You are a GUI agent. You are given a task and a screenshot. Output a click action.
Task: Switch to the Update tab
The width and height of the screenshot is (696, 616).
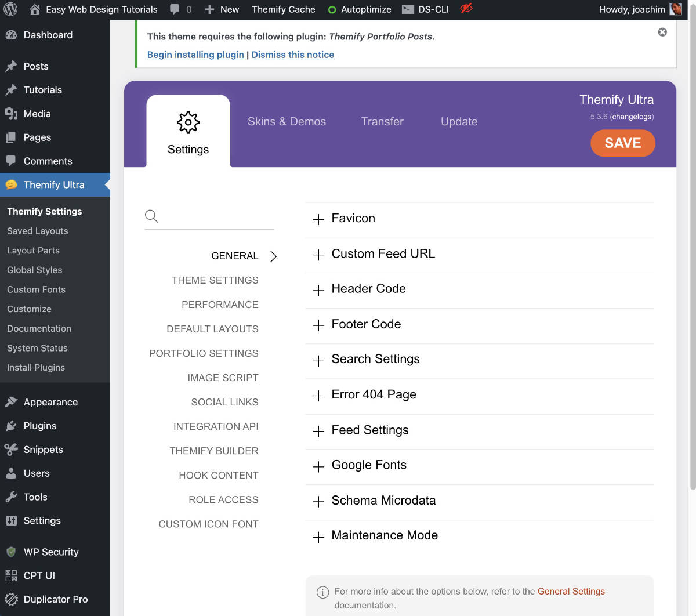click(459, 122)
